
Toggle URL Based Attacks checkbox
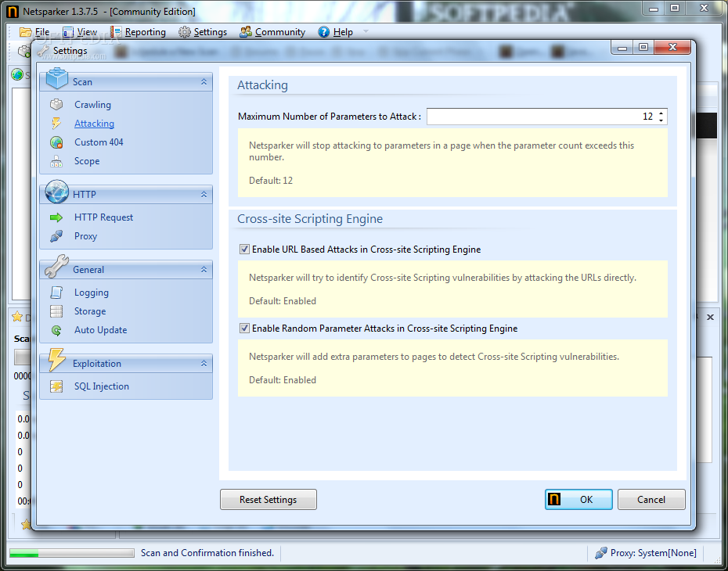click(244, 249)
